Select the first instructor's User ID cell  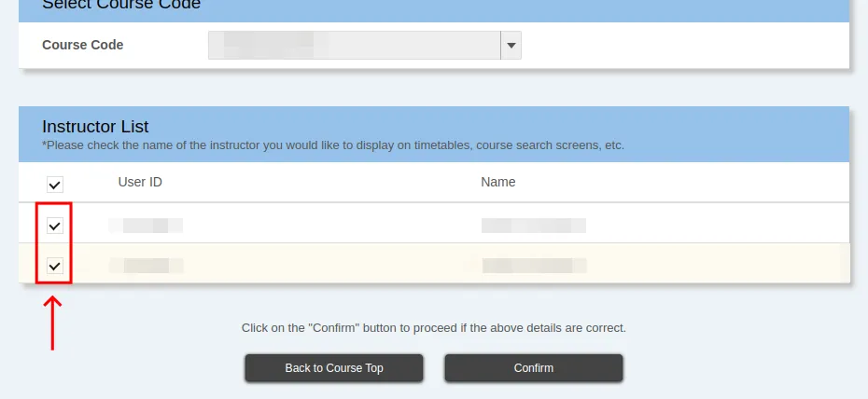coord(146,225)
